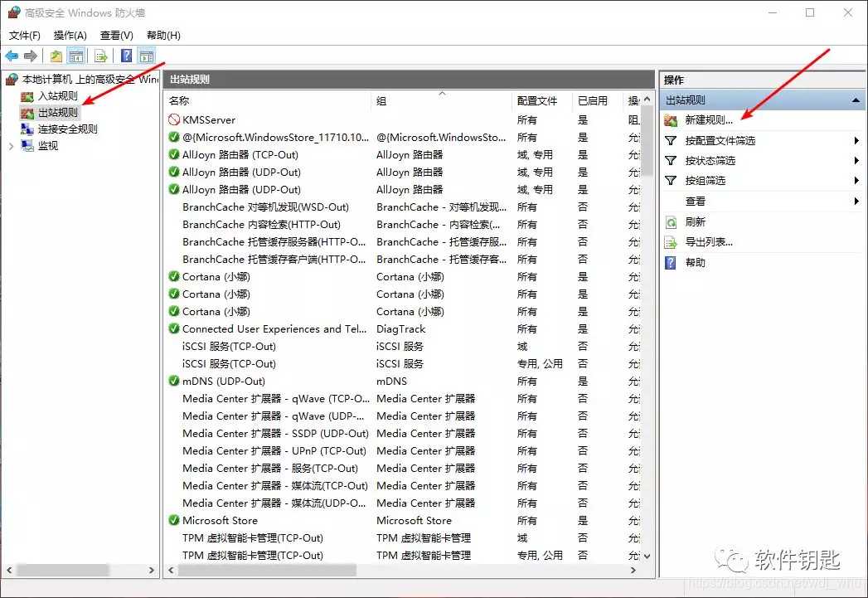Click the rules list vertical scrollbar down arrow
The height and width of the screenshot is (598, 868).
pos(647,556)
